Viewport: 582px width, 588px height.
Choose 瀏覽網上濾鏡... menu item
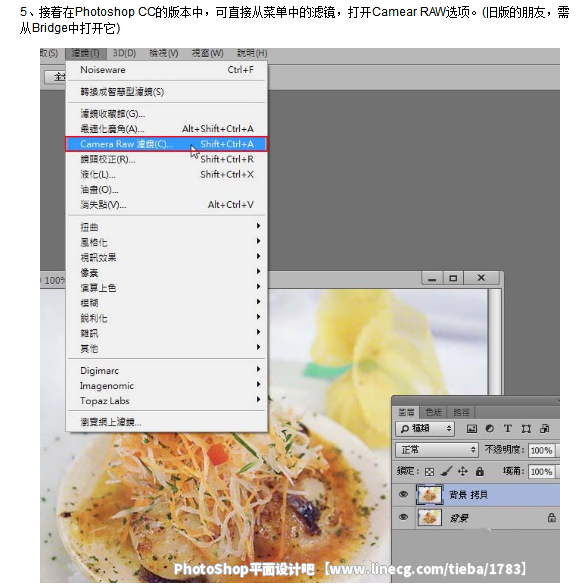[166, 422]
